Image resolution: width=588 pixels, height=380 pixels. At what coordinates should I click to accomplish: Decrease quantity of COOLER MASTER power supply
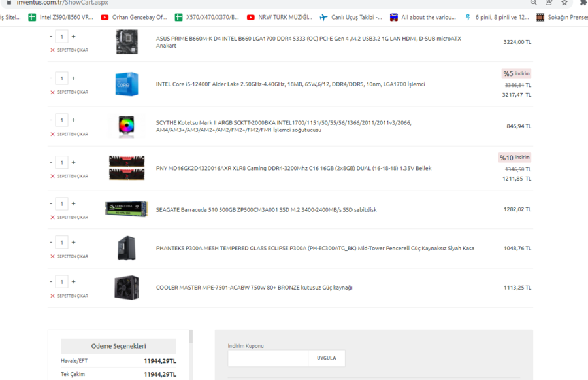coord(51,282)
